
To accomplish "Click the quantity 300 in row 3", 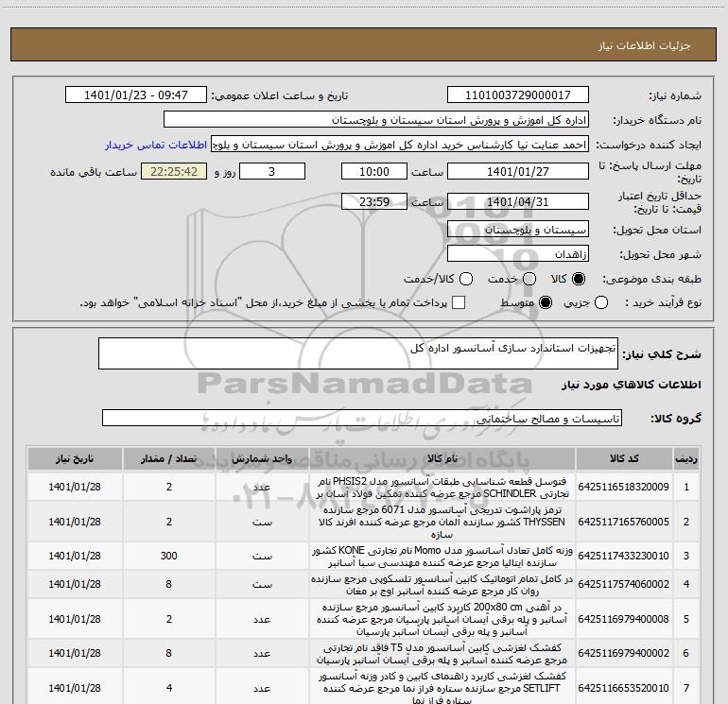I will tap(168, 556).
